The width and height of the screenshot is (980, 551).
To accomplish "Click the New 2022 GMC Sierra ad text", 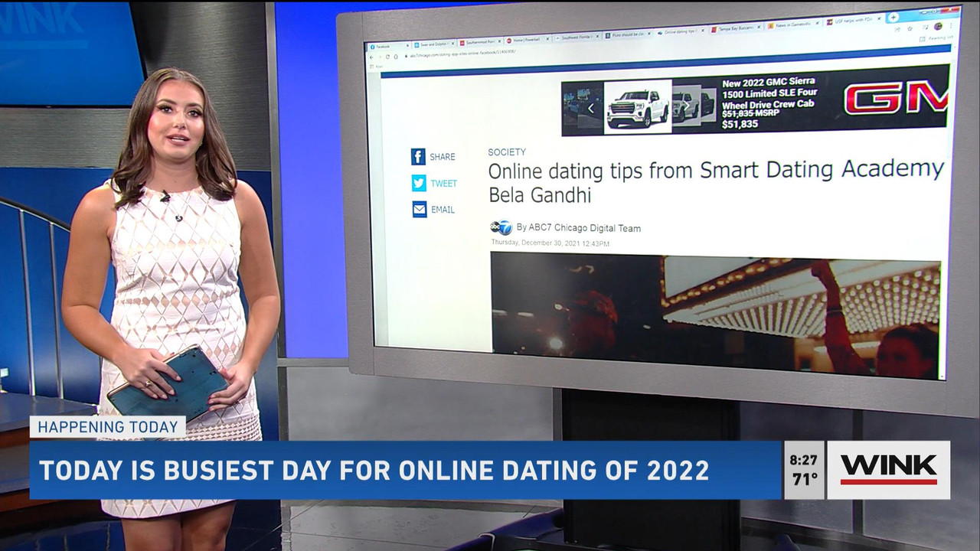I will click(769, 93).
